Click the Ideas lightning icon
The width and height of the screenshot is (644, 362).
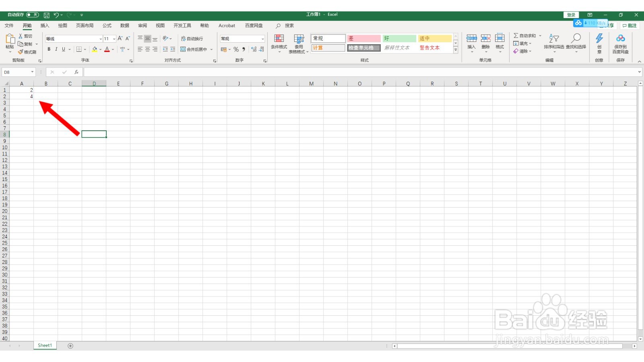pos(599,39)
